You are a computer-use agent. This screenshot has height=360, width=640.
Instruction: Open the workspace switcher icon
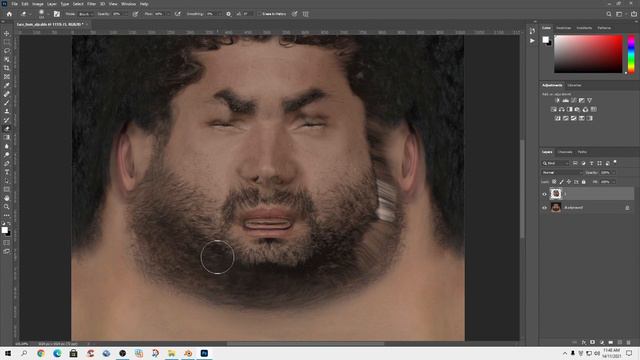click(x=620, y=14)
